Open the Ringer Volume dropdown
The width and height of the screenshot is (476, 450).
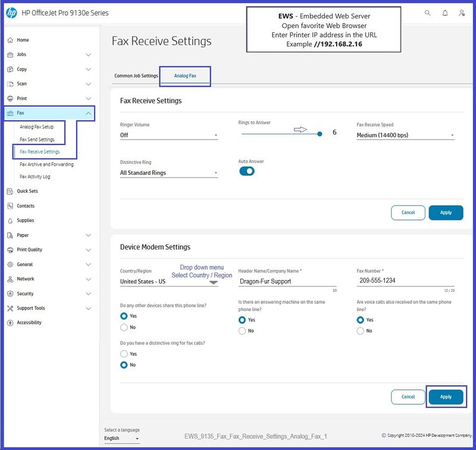click(169, 136)
